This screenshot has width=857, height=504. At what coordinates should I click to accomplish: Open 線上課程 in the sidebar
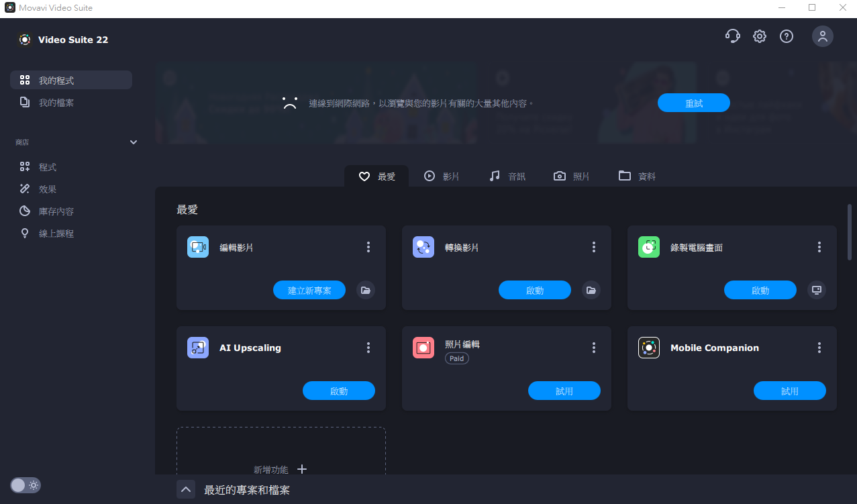coord(71,234)
